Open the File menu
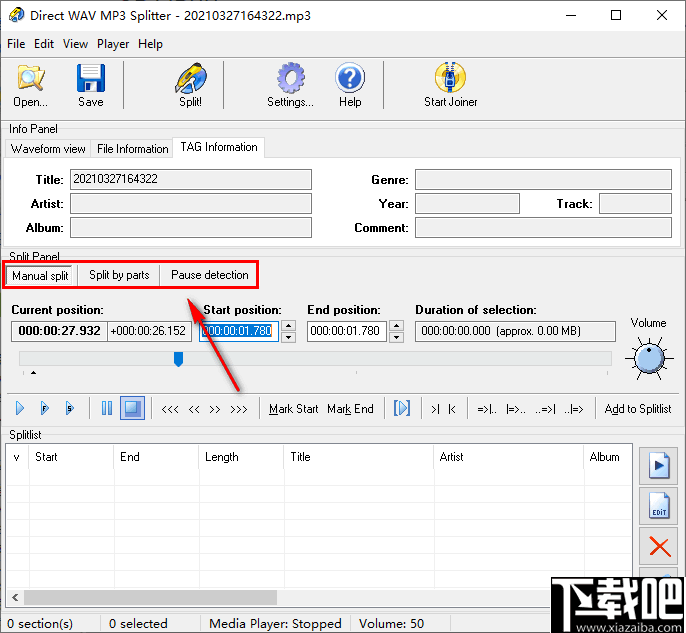Image resolution: width=686 pixels, height=633 pixels. pyautogui.click(x=16, y=44)
